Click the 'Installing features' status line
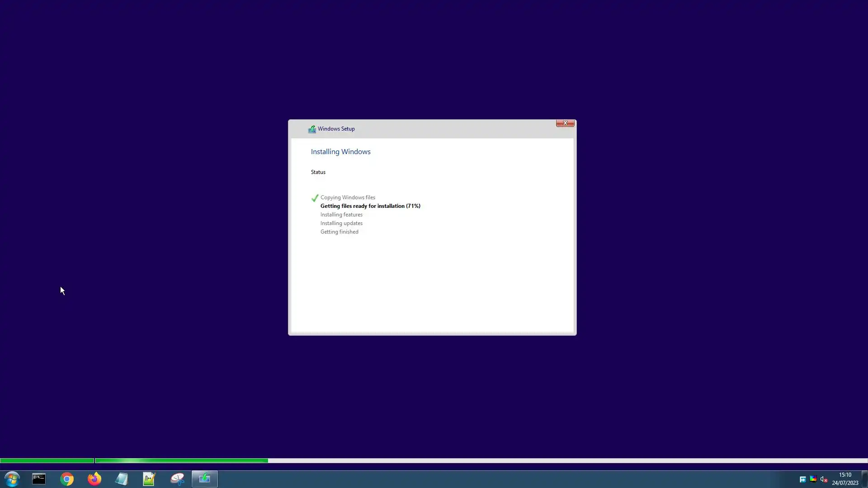Screen dimensions: 868x488 click(x=341, y=215)
